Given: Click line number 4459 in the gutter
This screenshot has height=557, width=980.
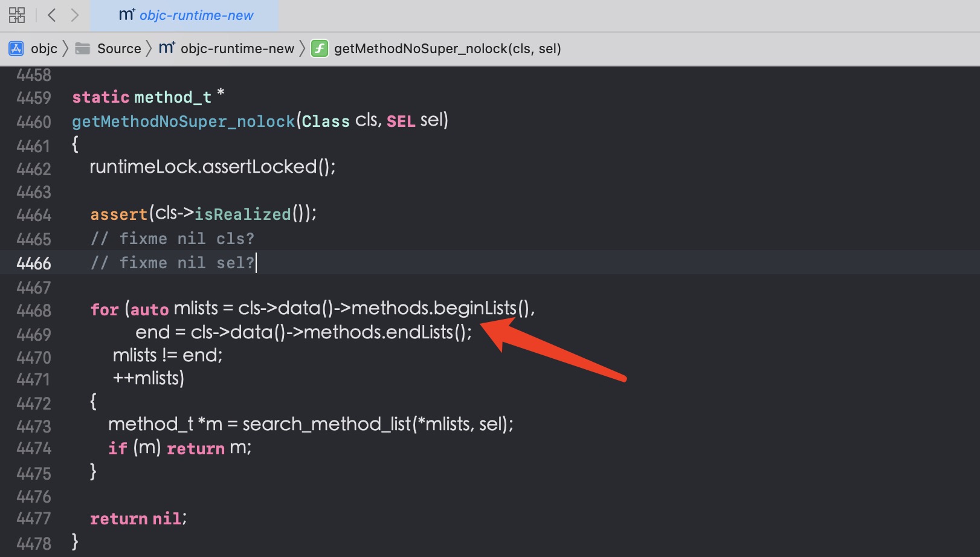Looking at the screenshot, I should click(x=34, y=98).
